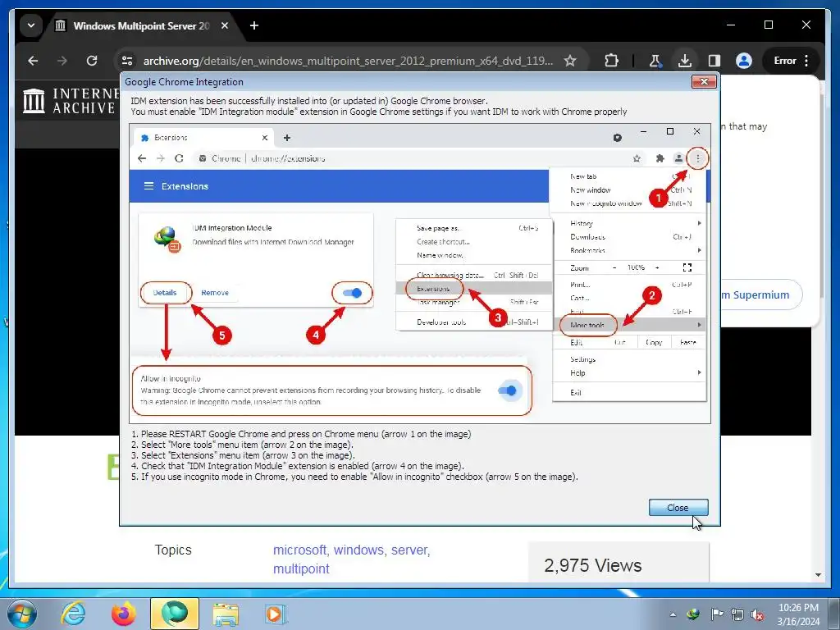Bookmark this page with the star icon
This screenshot has width=840, height=630.
pyautogui.click(x=570, y=61)
